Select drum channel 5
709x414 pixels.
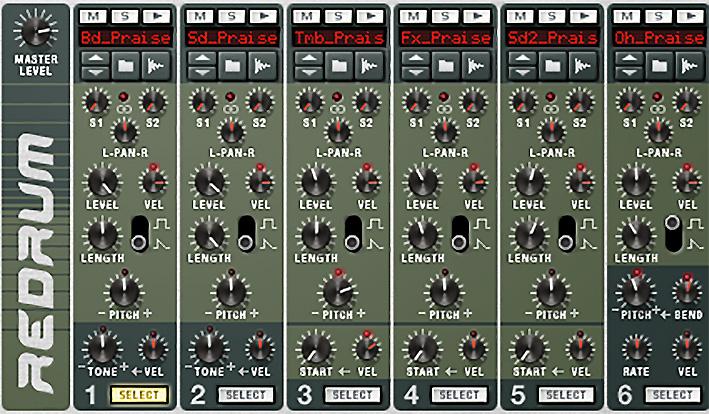[x=566, y=395]
